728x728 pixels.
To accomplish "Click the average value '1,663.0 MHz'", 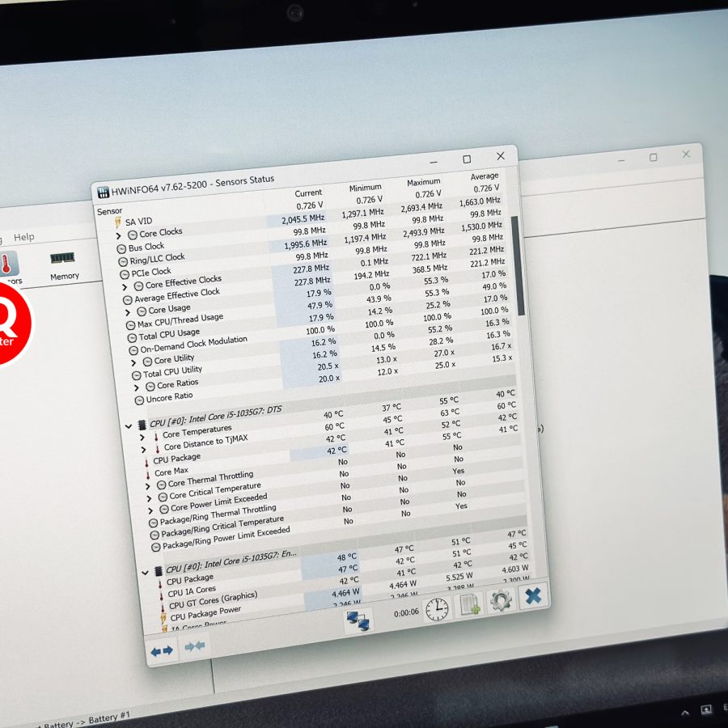I will pyautogui.click(x=480, y=202).
